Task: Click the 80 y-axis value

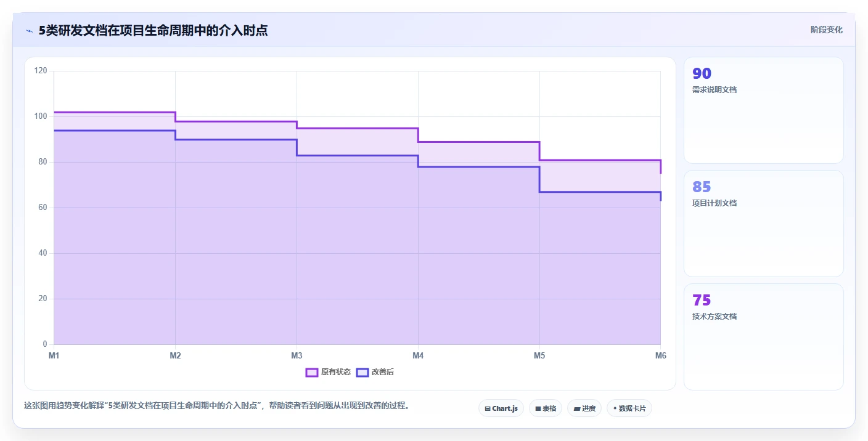Action: (x=43, y=162)
